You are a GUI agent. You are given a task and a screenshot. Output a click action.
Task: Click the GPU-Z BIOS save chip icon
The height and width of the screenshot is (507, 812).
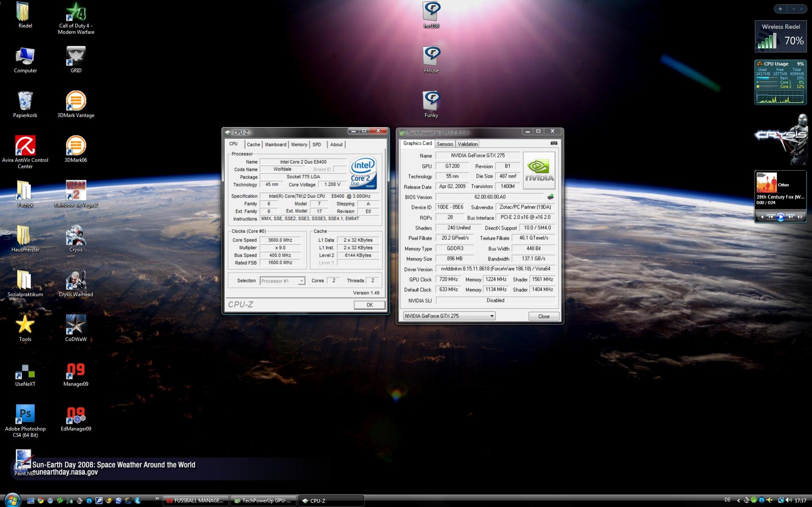click(x=551, y=197)
